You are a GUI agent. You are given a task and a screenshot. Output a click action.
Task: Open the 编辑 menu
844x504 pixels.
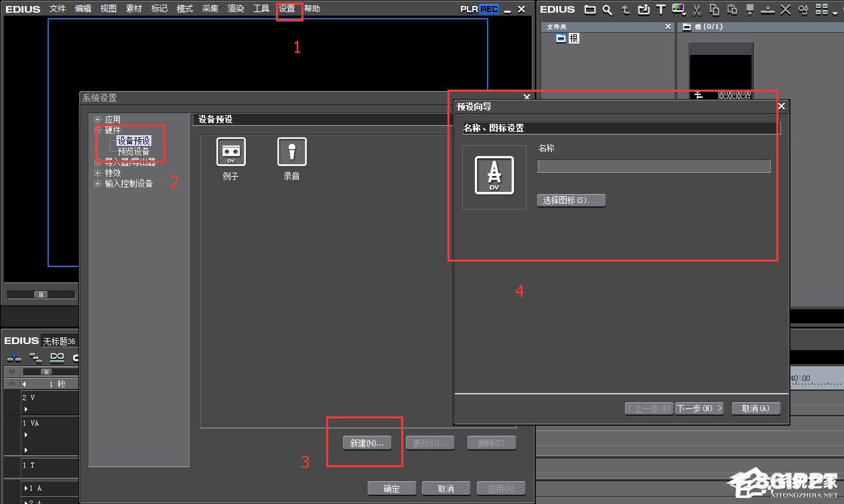(x=83, y=9)
